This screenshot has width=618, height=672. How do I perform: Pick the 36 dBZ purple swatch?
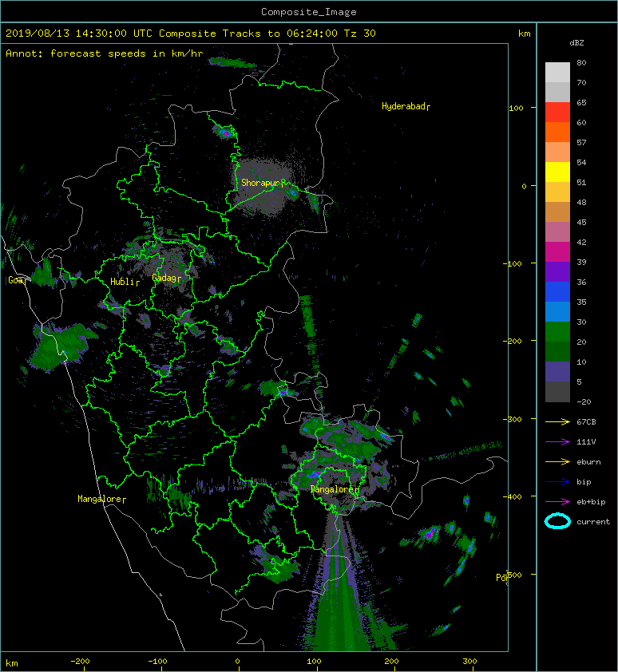click(557, 271)
